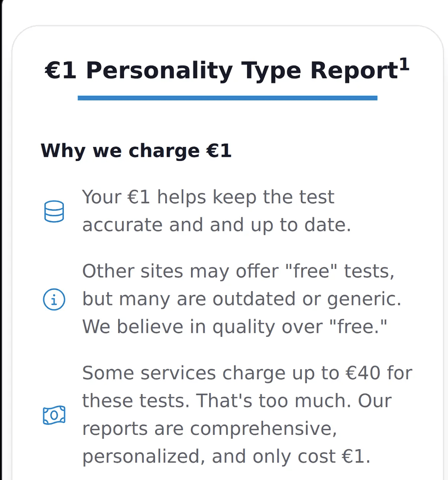
Task: Select the 'Why we charge €1' subheading
Action: click(x=136, y=151)
